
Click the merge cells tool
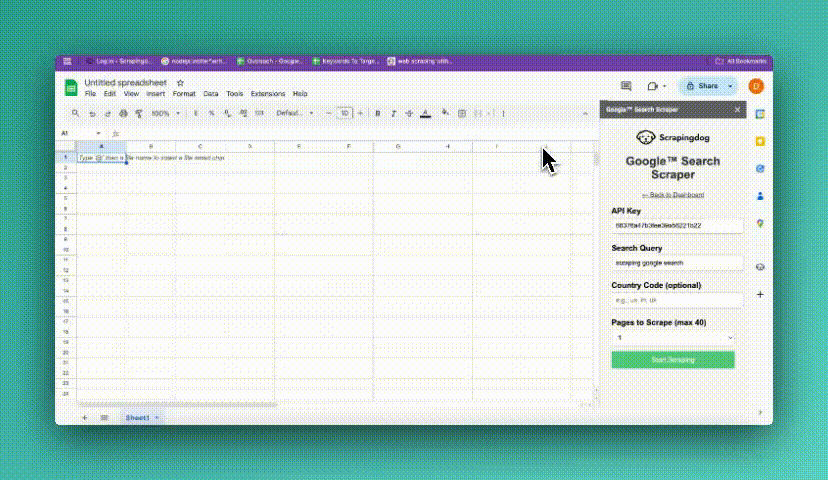[x=478, y=114]
